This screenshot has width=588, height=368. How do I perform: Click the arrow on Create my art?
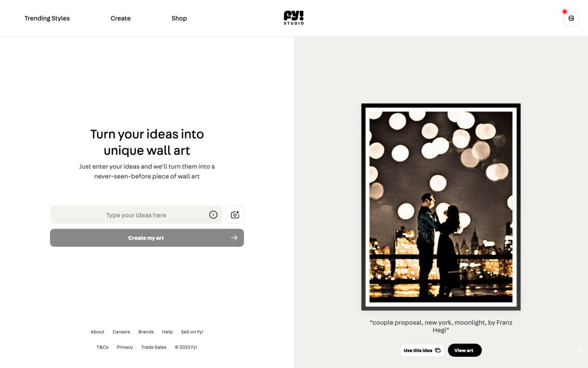(234, 238)
